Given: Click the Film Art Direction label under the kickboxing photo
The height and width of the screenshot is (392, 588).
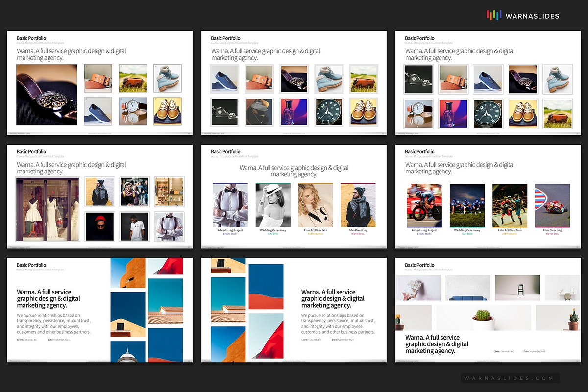Looking at the screenshot, I should coord(510,230).
